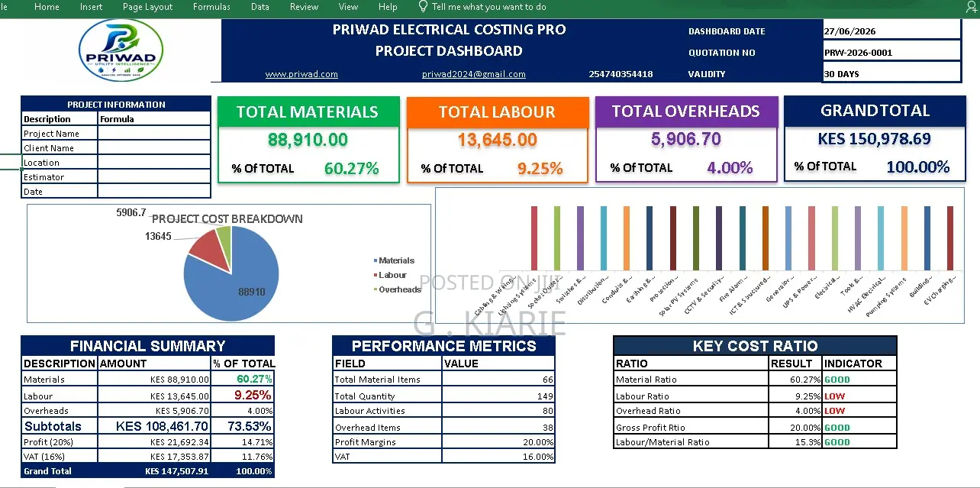Select the VAT (16%) amount KES 17,353.87

[x=154, y=457]
